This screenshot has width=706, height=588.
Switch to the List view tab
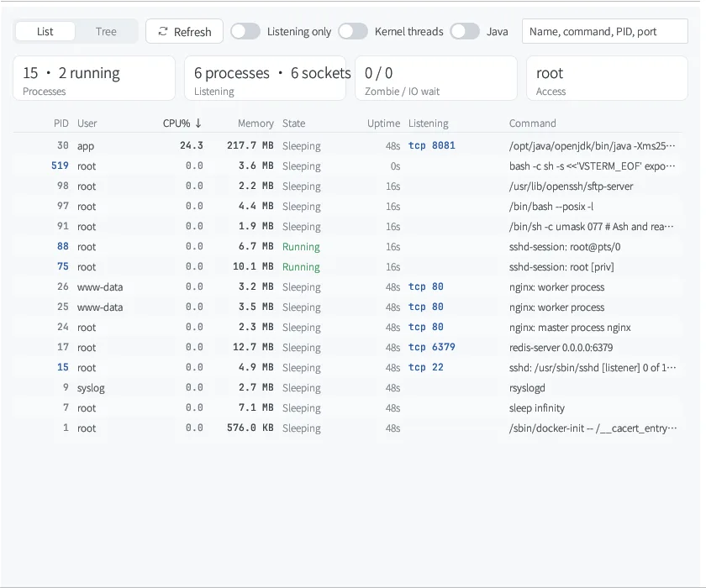click(45, 31)
